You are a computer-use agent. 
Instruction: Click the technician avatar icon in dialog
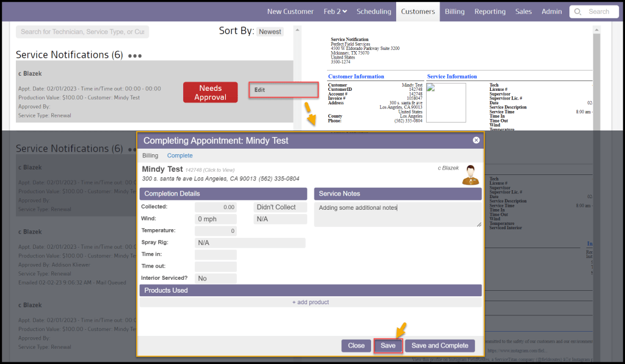[470, 174]
